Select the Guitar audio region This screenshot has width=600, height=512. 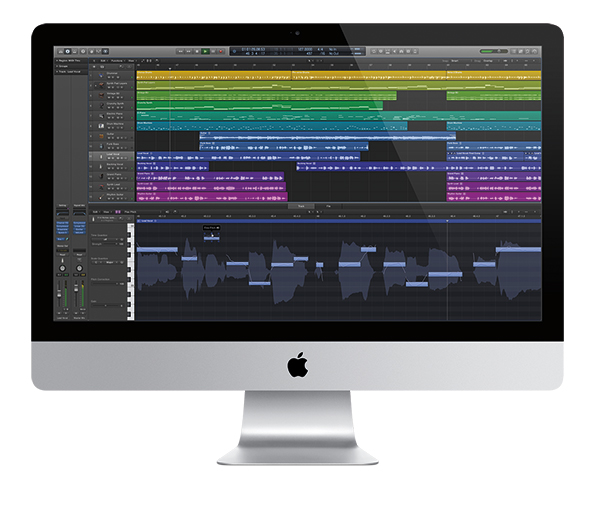(x=328, y=136)
